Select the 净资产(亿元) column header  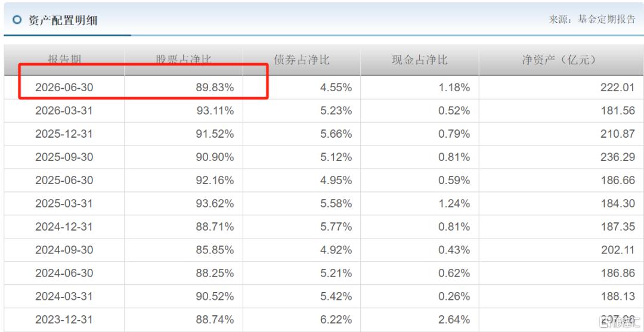point(561,60)
